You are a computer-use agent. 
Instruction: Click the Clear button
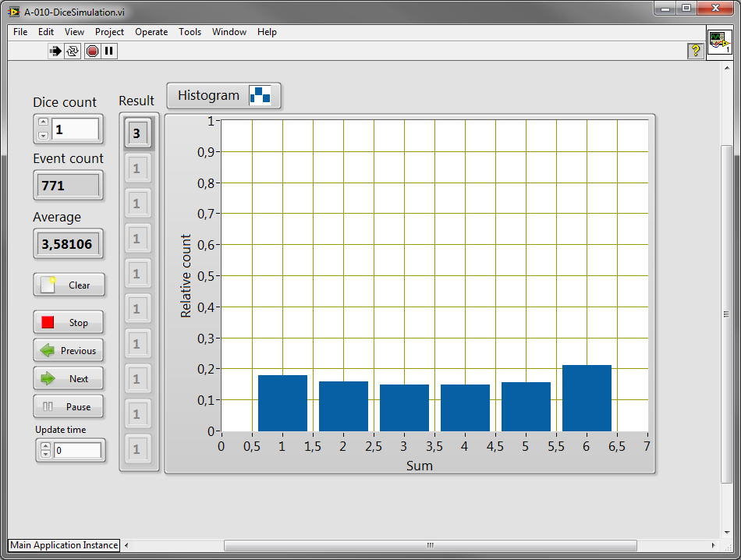69,285
